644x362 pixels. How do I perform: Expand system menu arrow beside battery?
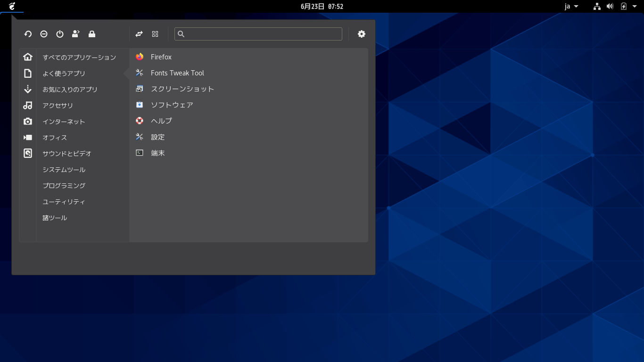click(634, 6)
